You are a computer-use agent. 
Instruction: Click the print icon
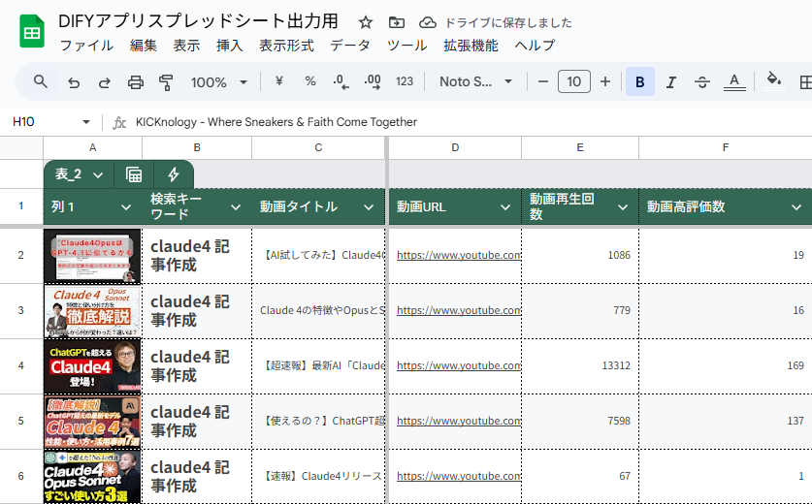click(136, 82)
